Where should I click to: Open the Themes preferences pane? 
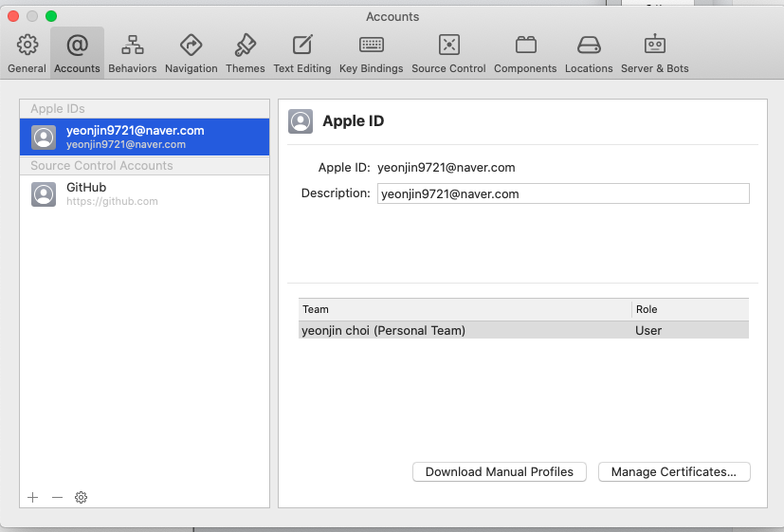click(x=245, y=54)
